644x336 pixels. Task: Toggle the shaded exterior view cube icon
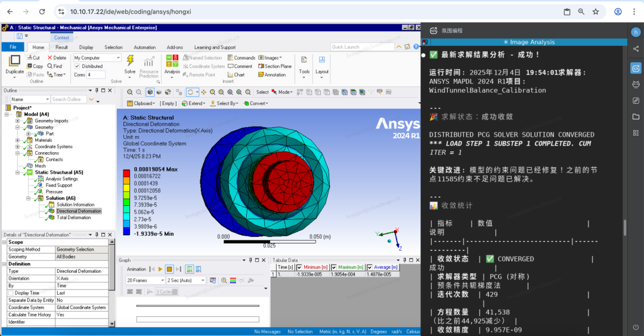(150, 92)
